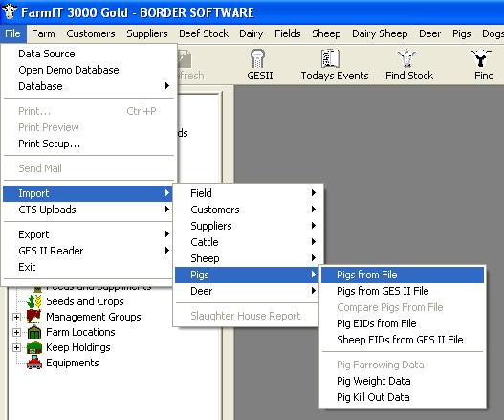Choose Data Source from File menu
The width and height of the screenshot is (504, 420).
coord(89,54)
